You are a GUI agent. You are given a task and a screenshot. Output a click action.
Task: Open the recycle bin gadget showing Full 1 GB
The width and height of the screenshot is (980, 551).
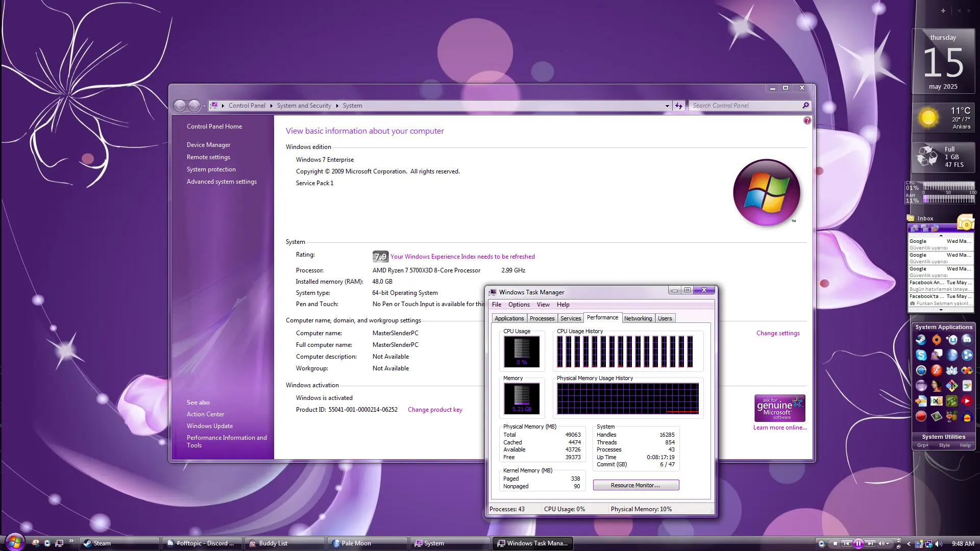(943, 157)
